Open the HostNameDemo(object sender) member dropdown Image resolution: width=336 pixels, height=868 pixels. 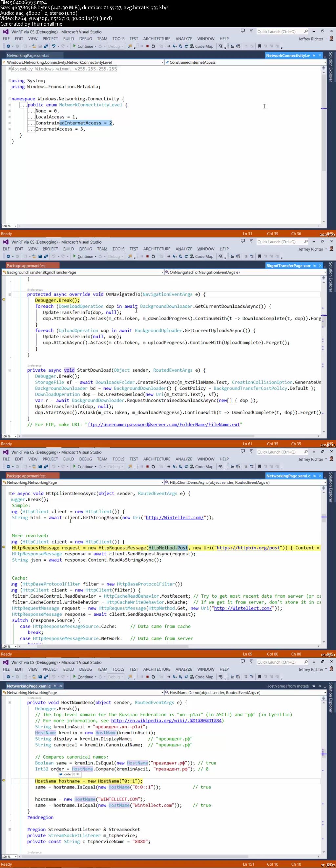point(245,693)
